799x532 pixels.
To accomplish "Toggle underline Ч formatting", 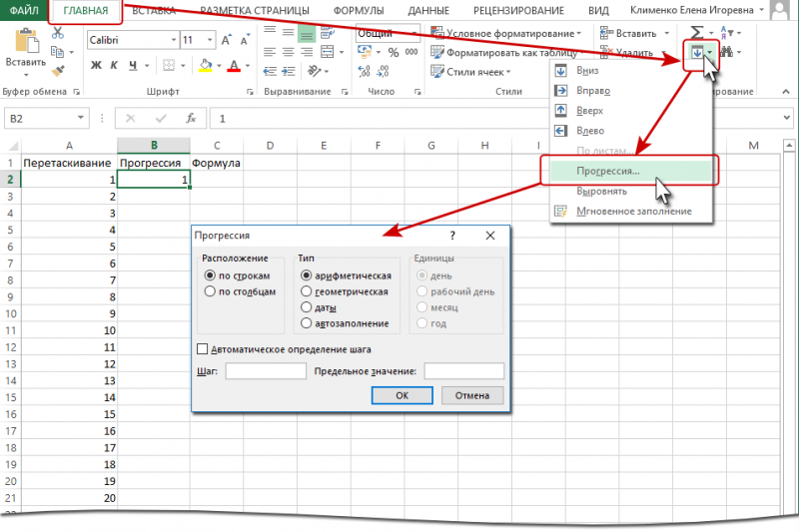I will tap(133, 65).
